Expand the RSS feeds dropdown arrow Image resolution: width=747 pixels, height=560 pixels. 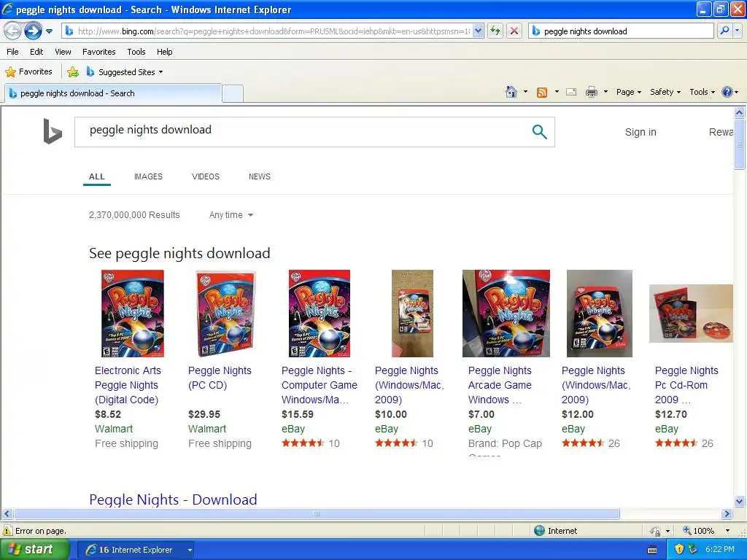[x=557, y=92]
